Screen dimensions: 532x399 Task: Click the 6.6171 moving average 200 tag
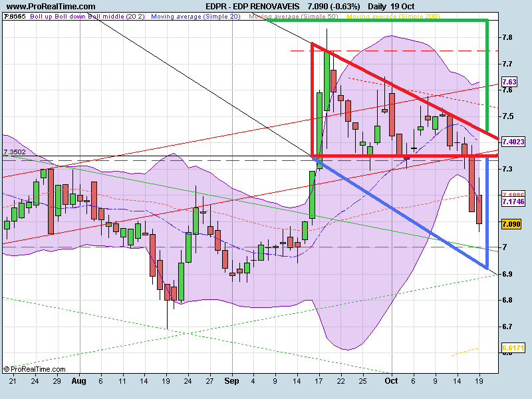pos(513,348)
